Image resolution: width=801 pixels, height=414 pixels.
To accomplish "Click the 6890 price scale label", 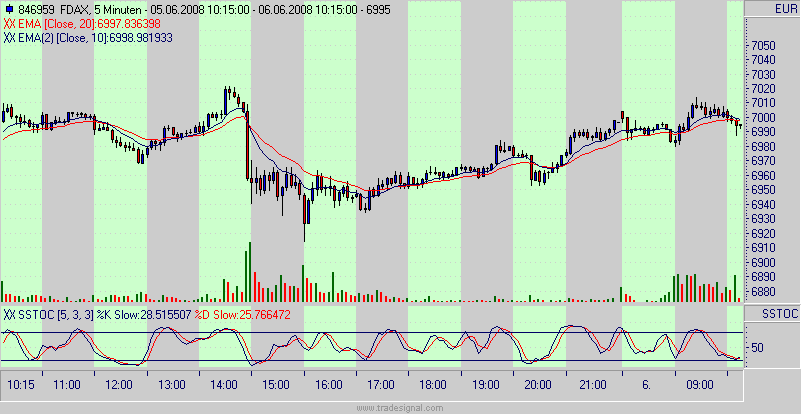I will [x=763, y=277].
